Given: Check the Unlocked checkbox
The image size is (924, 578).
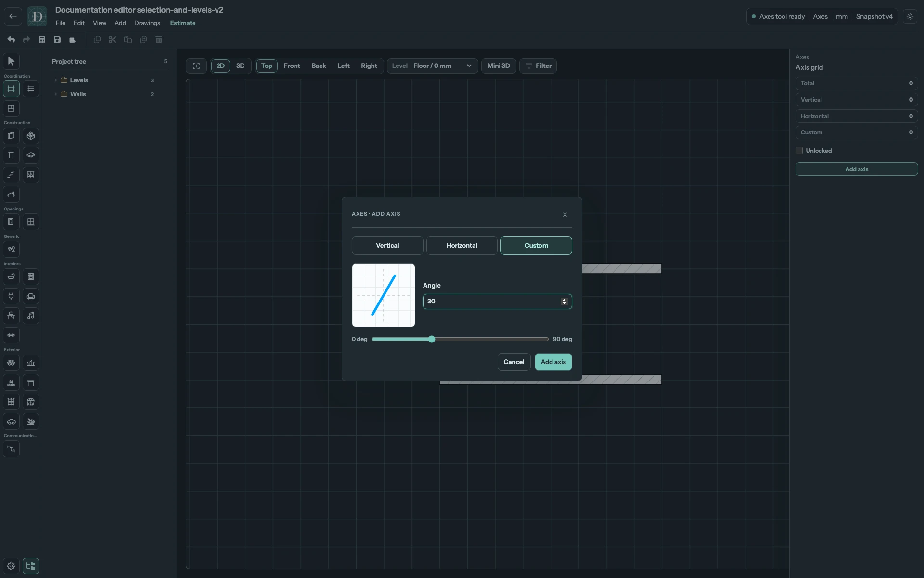Looking at the screenshot, I should (799, 151).
